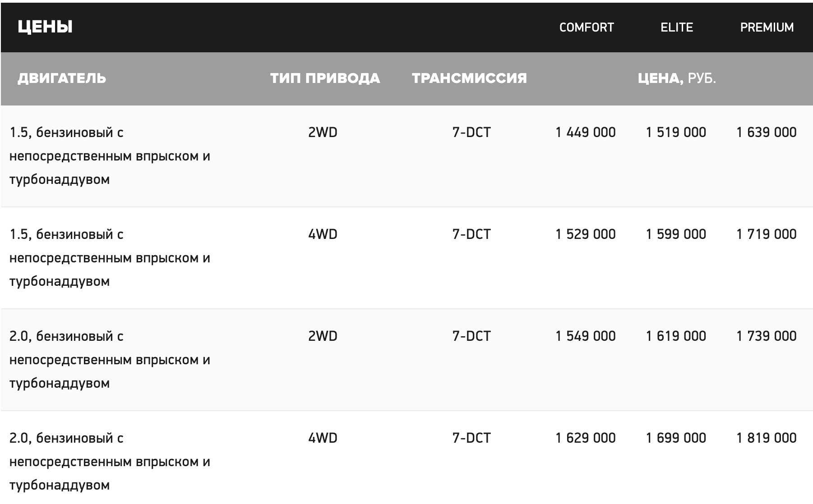Click the ЦЕНА, РУБ. column header
813x504 pixels.
click(676, 78)
